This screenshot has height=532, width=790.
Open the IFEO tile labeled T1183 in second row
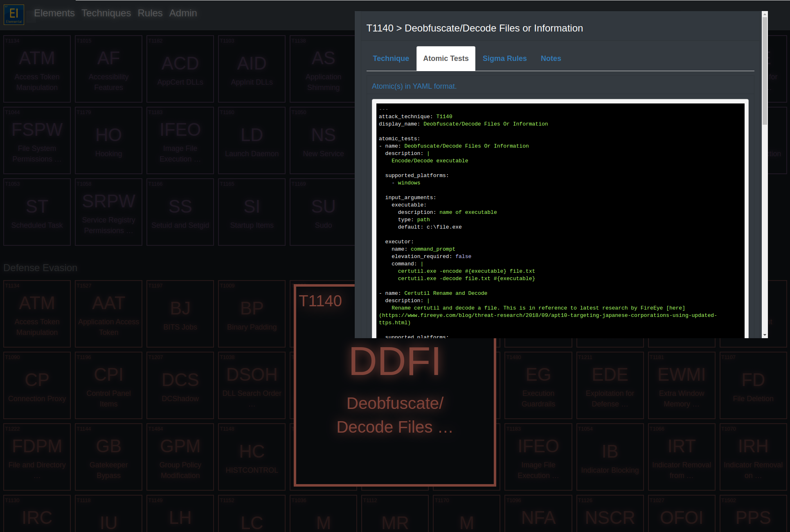(x=180, y=140)
